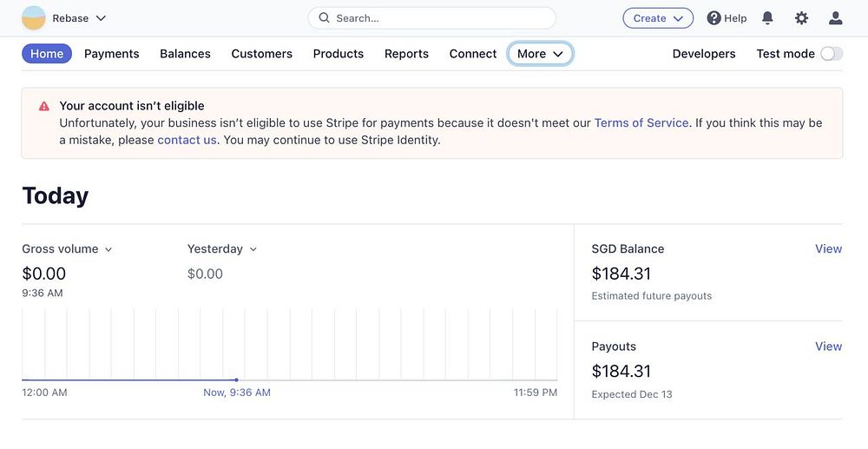Expand the More navigation menu
868x449 pixels.
click(x=540, y=54)
